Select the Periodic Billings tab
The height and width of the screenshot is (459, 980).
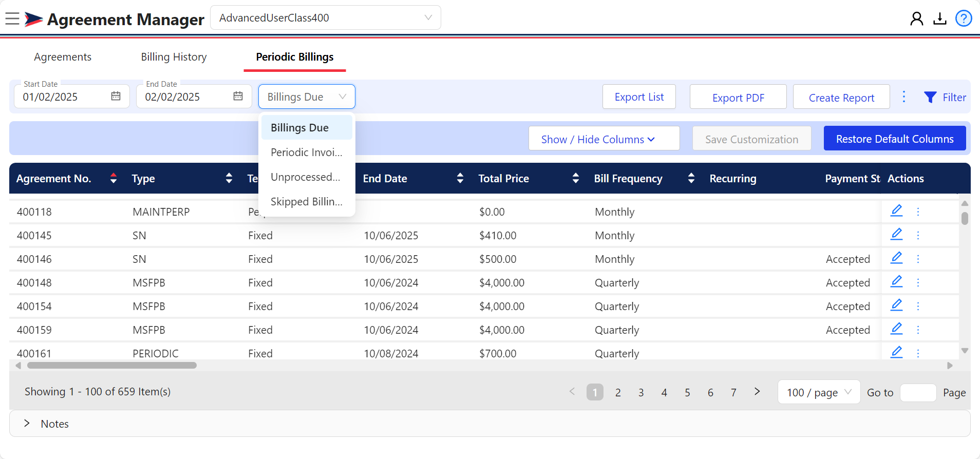295,57
